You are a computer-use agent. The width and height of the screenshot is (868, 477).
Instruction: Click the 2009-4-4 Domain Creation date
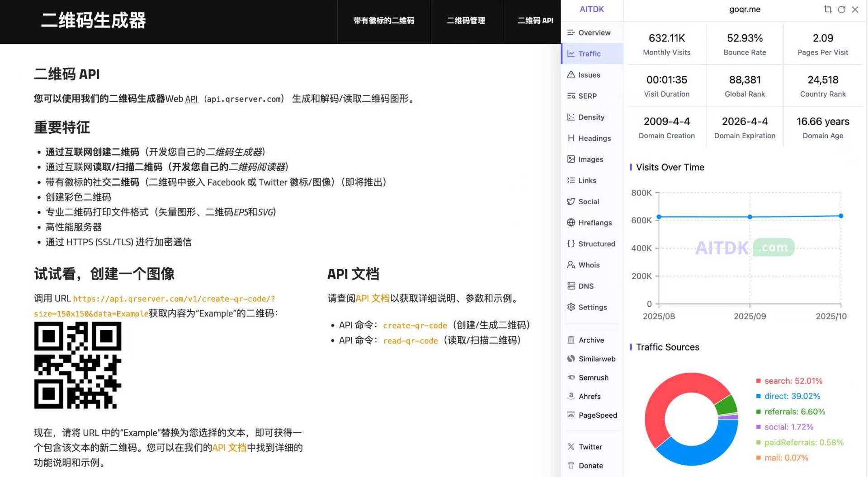pyautogui.click(x=667, y=122)
